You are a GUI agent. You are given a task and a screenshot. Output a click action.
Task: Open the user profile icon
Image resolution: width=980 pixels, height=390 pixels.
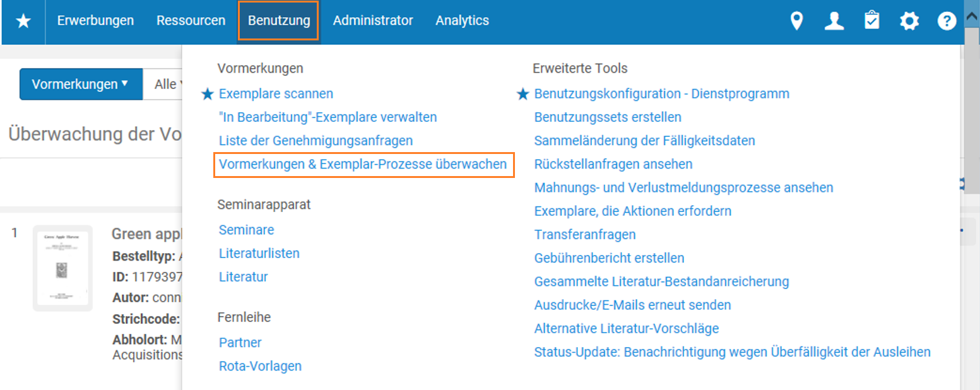click(x=834, y=21)
